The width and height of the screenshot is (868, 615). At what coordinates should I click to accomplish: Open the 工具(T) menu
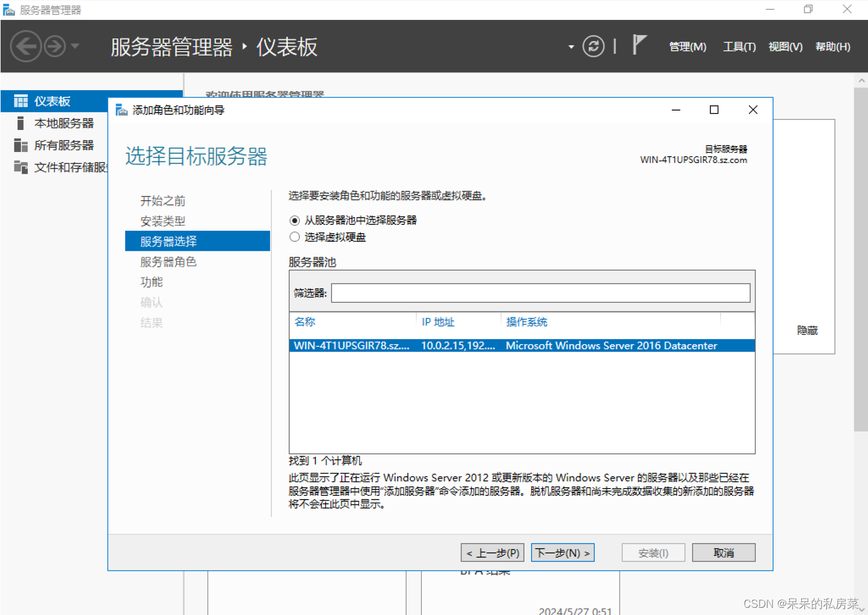click(x=739, y=47)
